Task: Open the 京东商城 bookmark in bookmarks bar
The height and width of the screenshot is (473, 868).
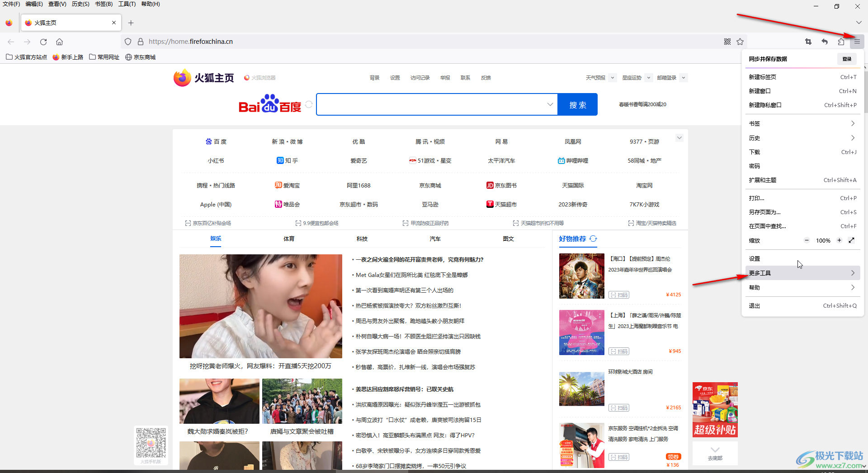Action: (141, 57)
